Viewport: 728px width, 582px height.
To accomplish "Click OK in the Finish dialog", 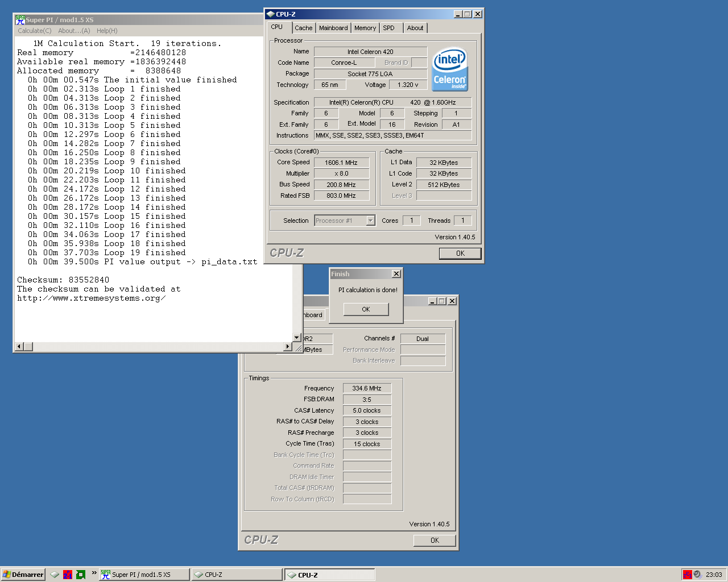I will [366, 309].
